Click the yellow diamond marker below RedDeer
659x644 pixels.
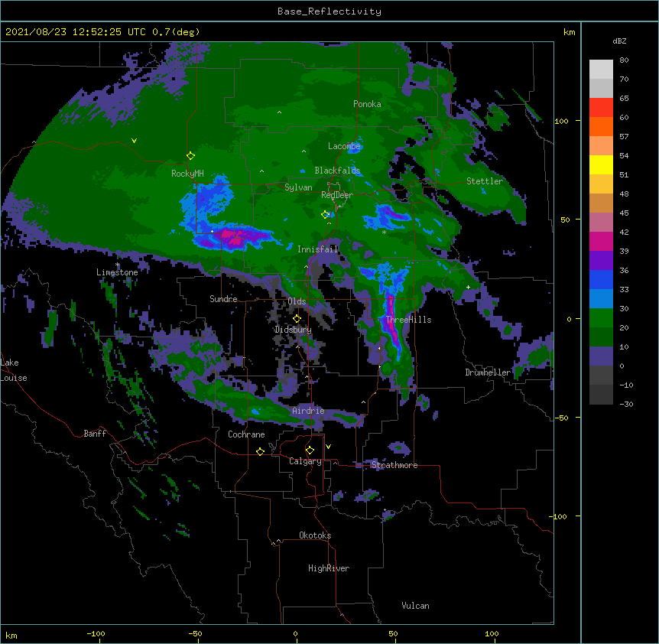[x=325, y=215]
